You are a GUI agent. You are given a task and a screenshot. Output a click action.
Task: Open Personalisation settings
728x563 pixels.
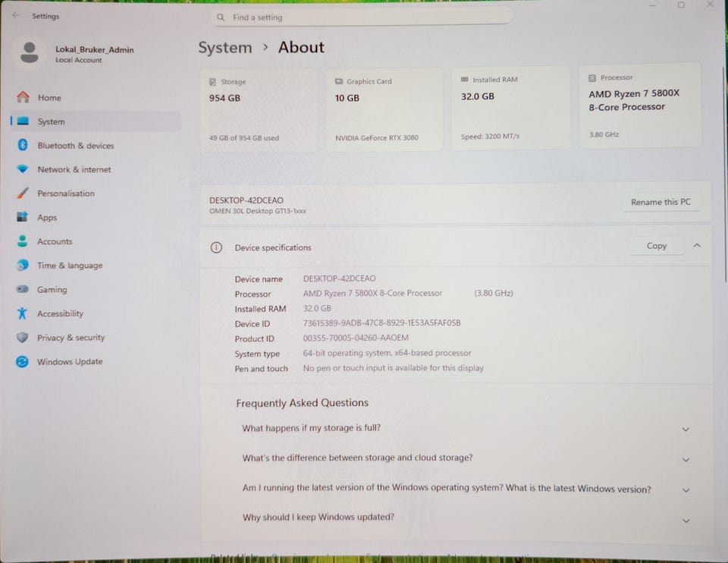pos(96,193)
